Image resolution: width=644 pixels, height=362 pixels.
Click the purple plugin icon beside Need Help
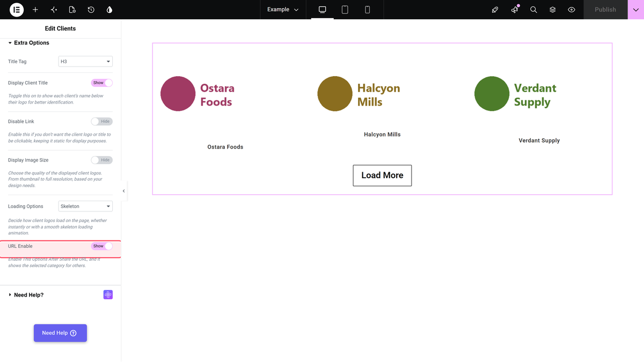point(108,295)
